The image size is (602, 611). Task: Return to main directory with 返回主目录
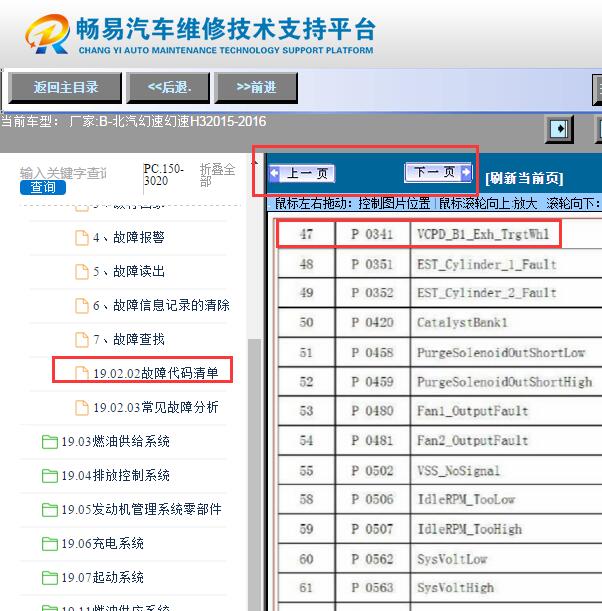[65, 88]
